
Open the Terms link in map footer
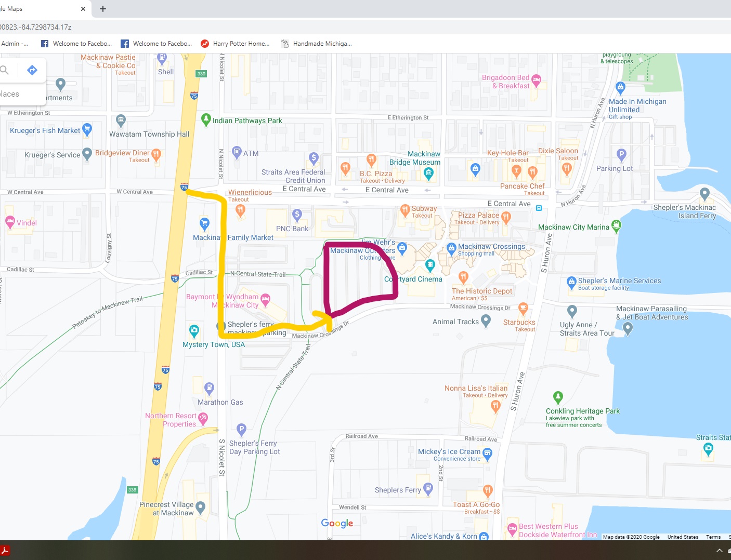pos(713,537)
